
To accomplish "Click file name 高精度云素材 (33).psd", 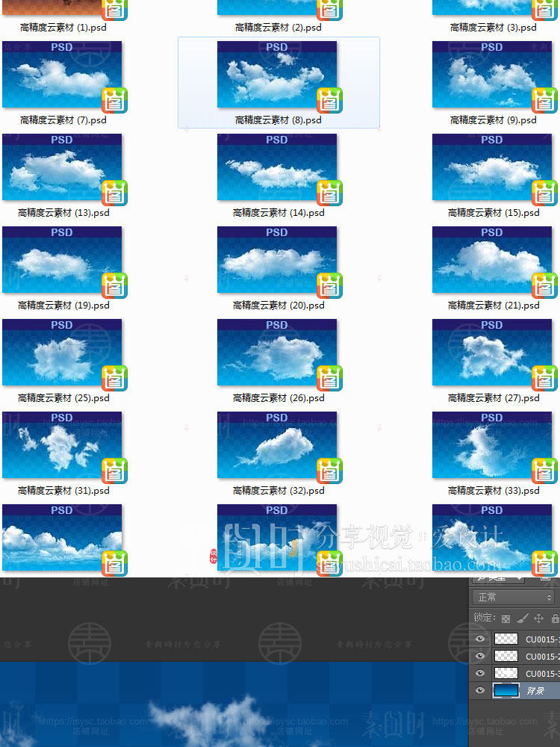I will tap(494, 491).
